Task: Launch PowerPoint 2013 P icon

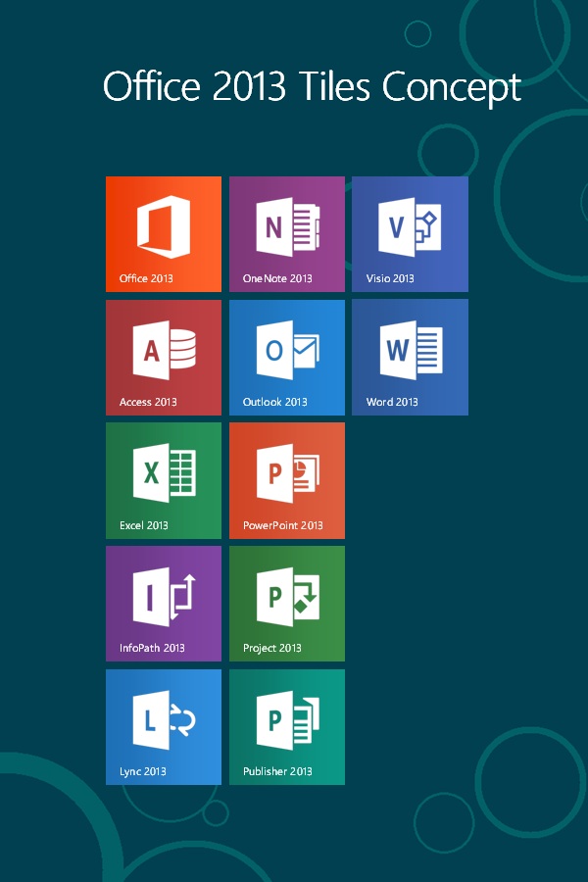Action: coord(287,472)
